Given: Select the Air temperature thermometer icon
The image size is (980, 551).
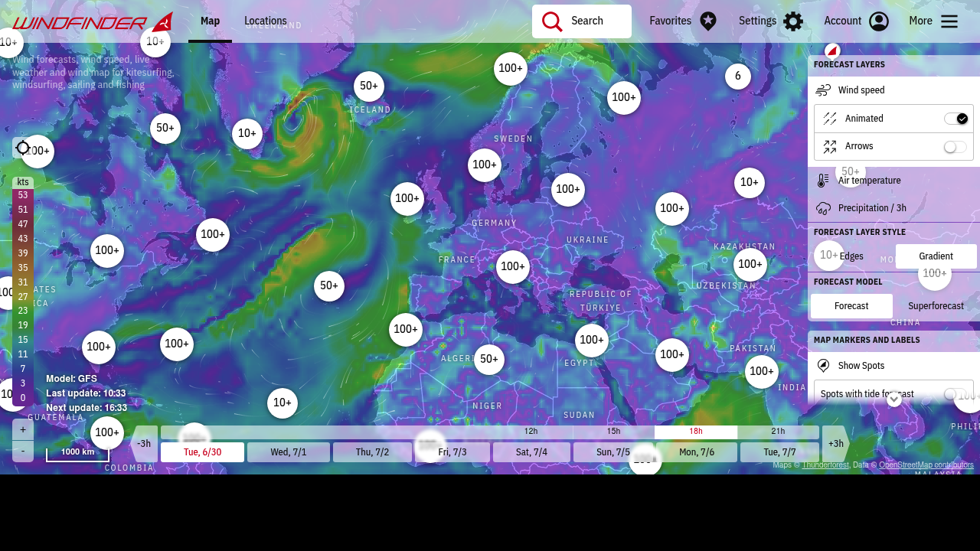Looking at the screenshot, I should [823, 181].
